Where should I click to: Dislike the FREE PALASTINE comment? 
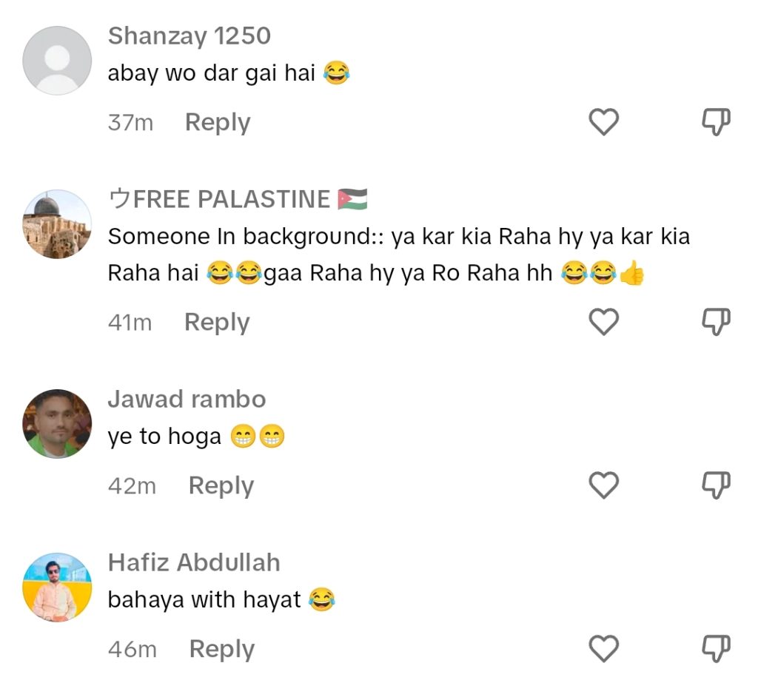click(x=716, y=322)
